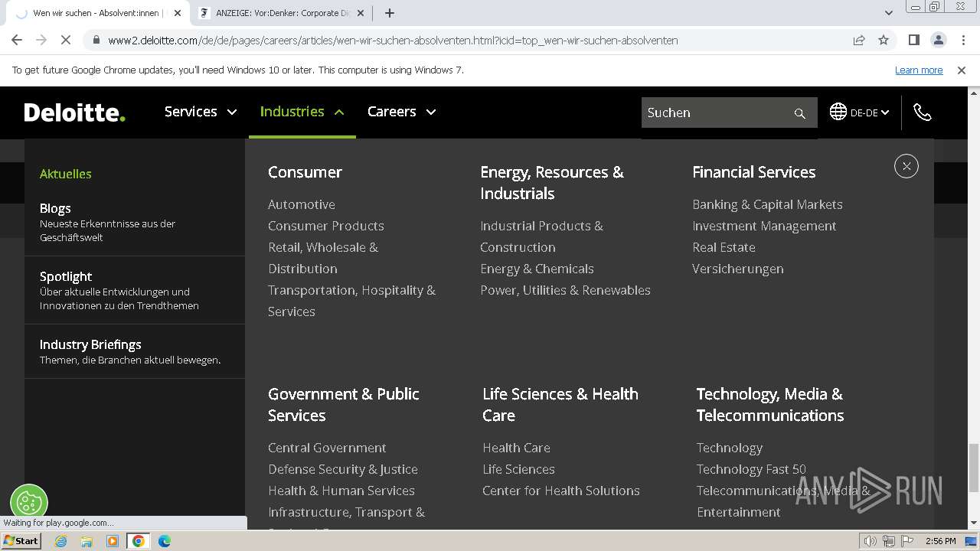Open the volume speaker tray icon

[x=871, y=541]
